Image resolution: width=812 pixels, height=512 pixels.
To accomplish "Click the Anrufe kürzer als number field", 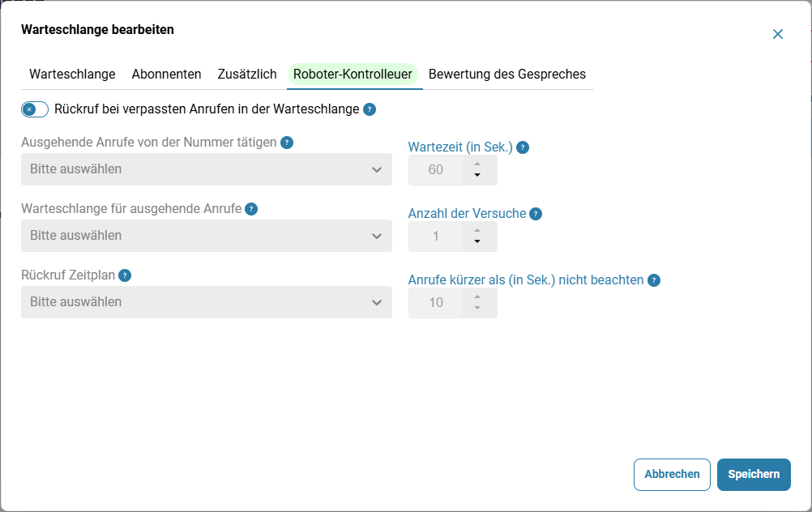I will click(x=453, y=302).
